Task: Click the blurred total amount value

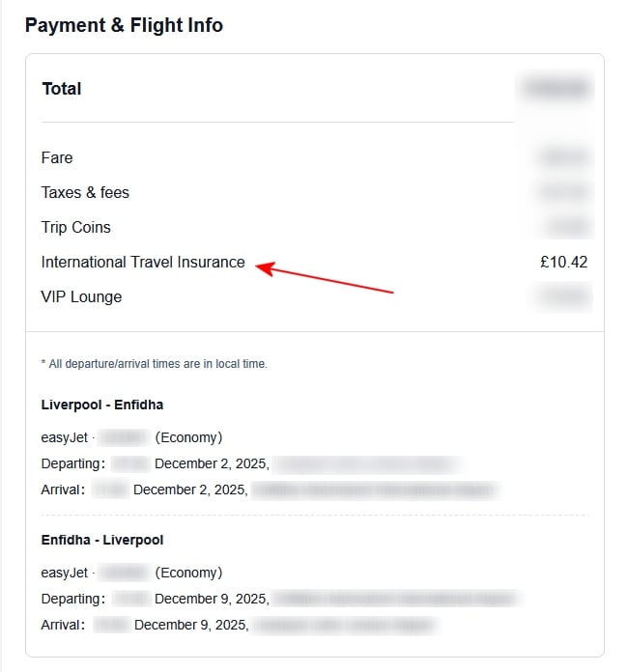Action: coord(556,89)
